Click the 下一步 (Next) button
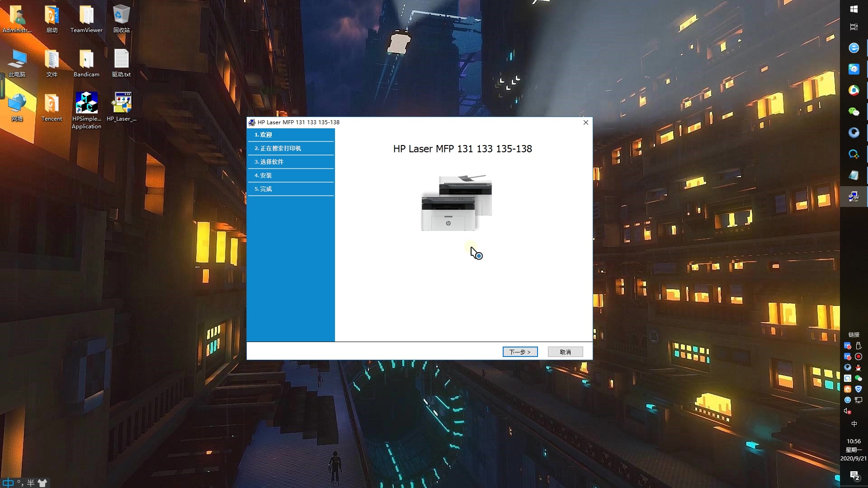 (x=520, y=352)
